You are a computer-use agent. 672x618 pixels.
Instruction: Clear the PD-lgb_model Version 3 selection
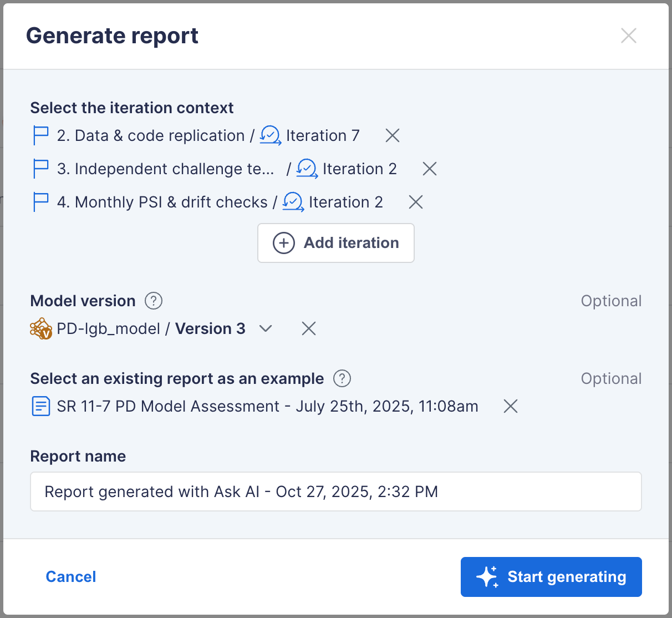[x=309, y=328]
